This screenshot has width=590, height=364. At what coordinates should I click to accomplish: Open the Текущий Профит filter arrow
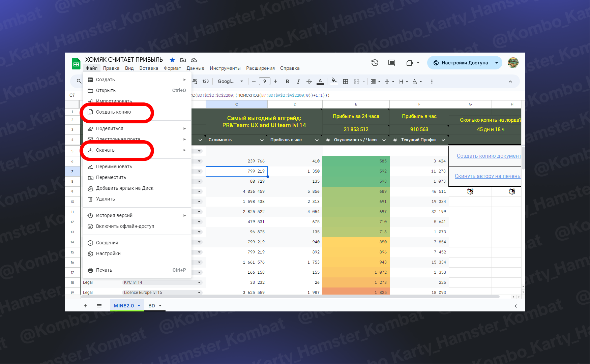(x=443, y=140)
